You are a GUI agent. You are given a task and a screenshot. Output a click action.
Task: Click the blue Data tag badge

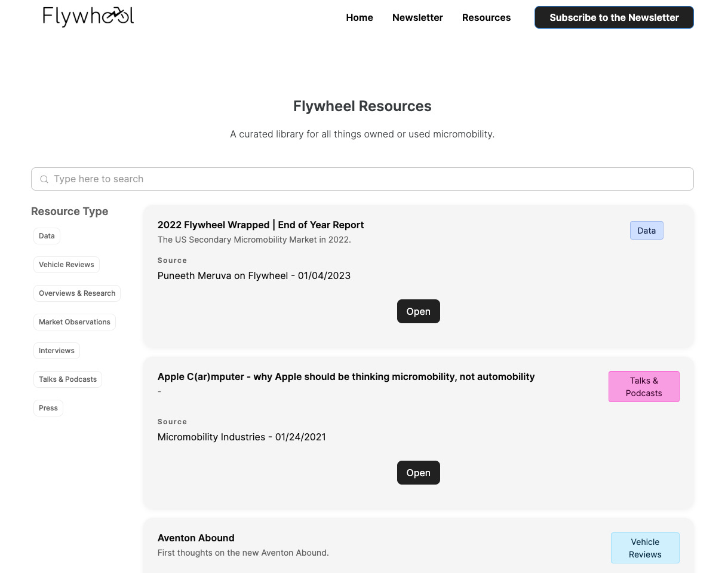click(647, 231)
